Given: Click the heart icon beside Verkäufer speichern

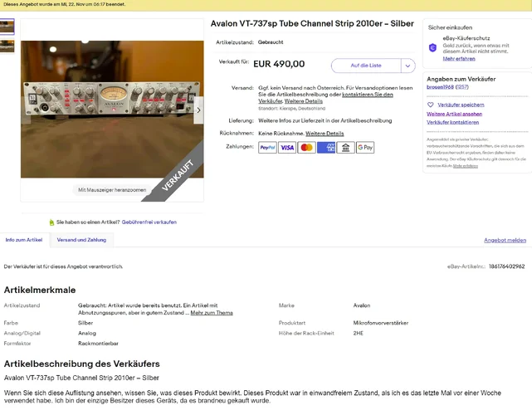Looking at the screenshot, I should click(x=430, y=105).
